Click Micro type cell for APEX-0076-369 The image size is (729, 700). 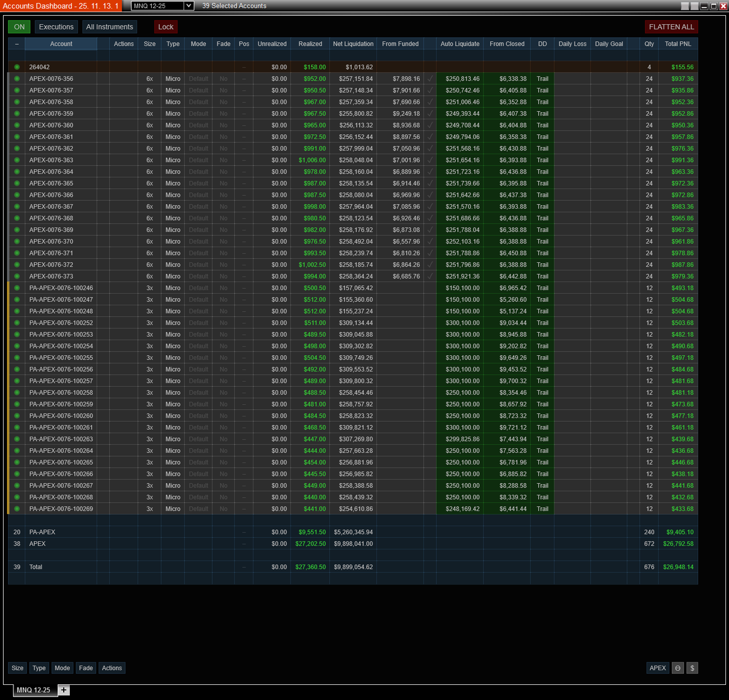click(x=173, y=230)
